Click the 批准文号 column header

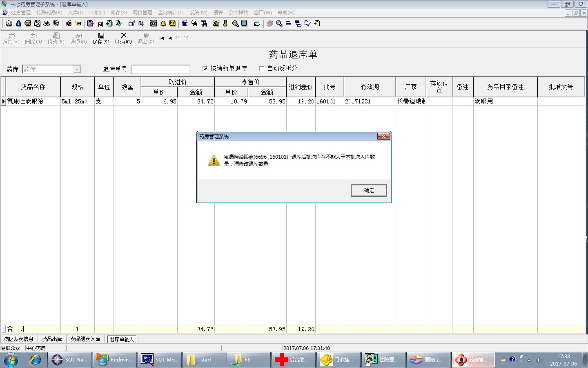click(561, 87)
